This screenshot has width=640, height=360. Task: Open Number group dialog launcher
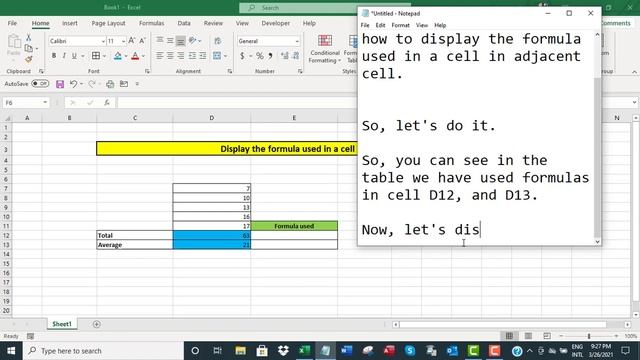tap(300, 71)
